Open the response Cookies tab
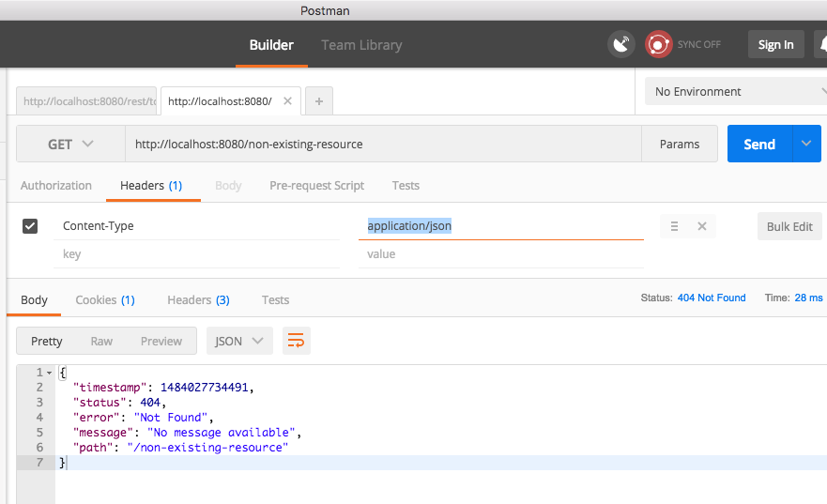827x504 pixels. (105, 300)
